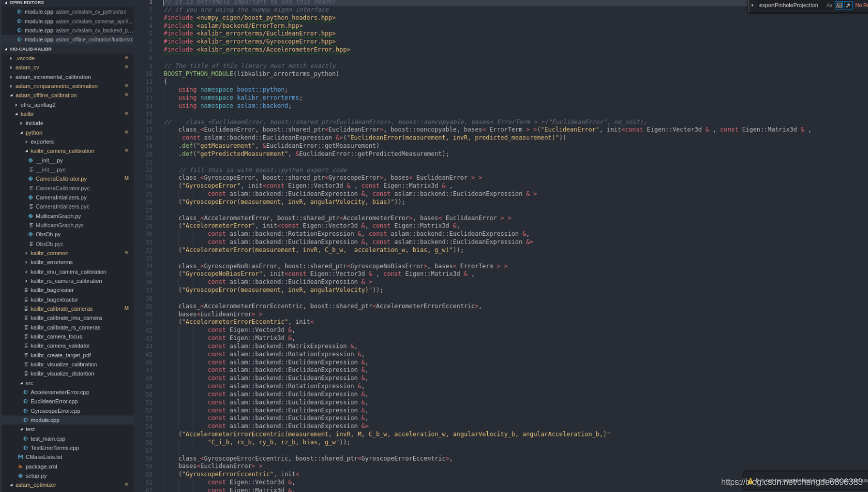Collapse the aslam_offline_calibration folder arrow

11,95
